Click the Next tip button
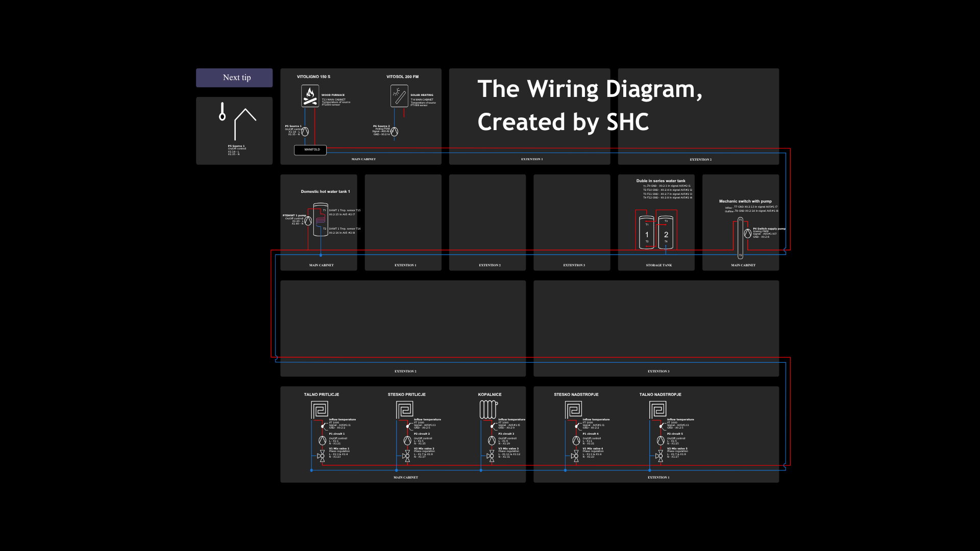Screen dimensions: 980x551 [234, 78]
